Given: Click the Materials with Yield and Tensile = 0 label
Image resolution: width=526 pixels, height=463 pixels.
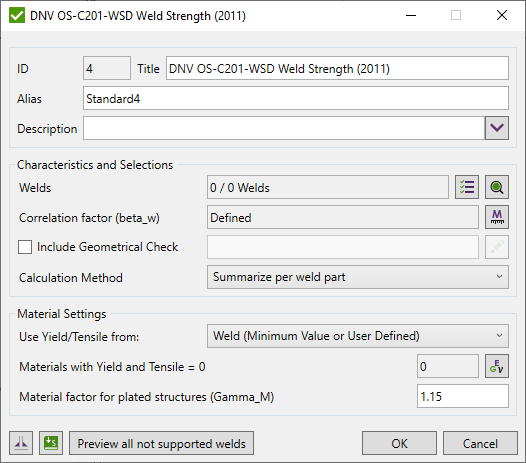Looking at the screenshot, I should coord(112,367).
